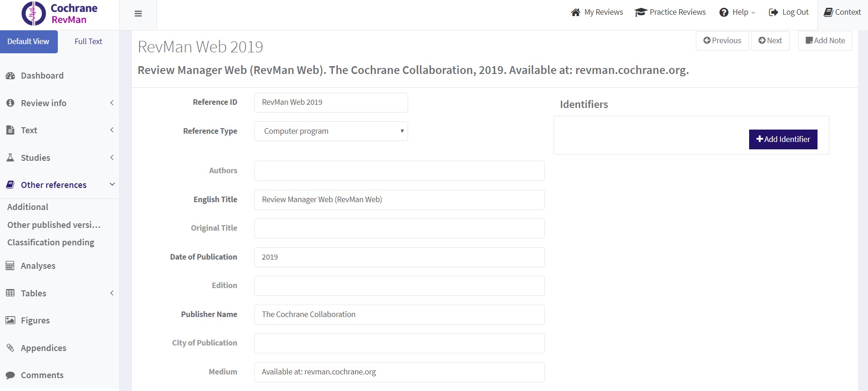Open the Reference Type dropdown
This screenshot has width=868, height=391.
click(x=330, y=131)
